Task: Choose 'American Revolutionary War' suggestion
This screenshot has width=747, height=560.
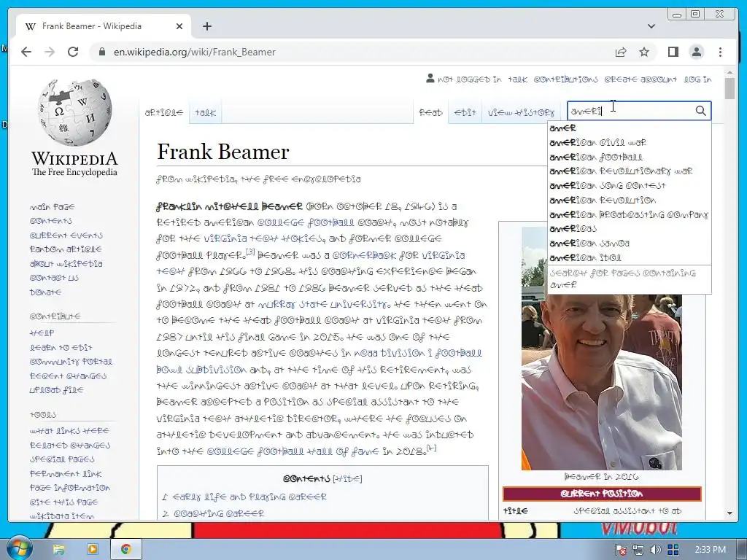Action: click(x=630, y=171)
